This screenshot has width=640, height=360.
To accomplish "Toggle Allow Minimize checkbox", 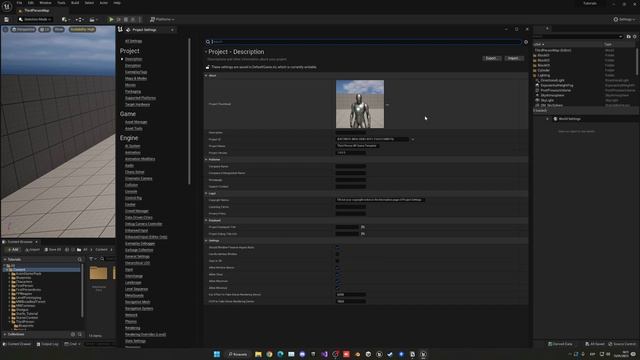I will (338, 288).
